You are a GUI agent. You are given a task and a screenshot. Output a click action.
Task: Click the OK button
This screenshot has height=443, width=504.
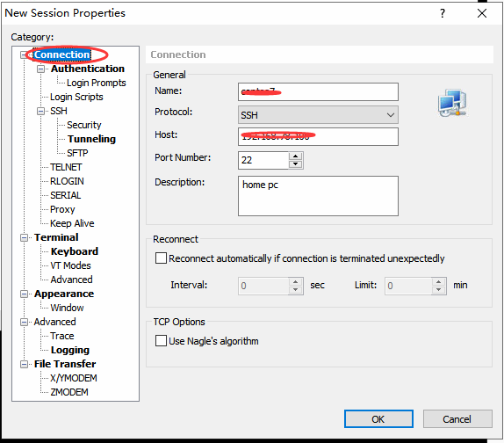(x=378, y=419)
